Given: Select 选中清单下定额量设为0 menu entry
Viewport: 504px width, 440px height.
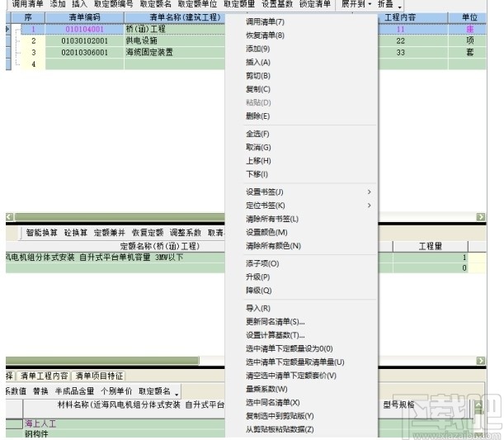Looking at the screenshot, I should click(x=290, y=348).
